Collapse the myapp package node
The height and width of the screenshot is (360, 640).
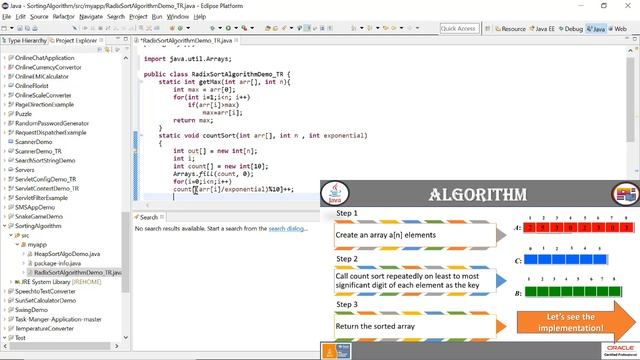tap(18, 244)
